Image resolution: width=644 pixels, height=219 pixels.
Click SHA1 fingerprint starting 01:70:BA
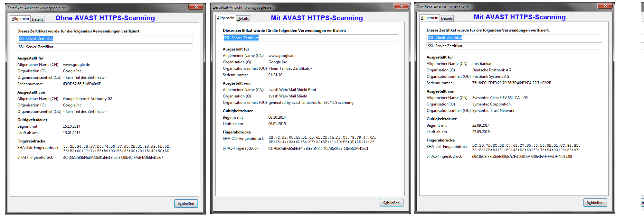[318, 149]
